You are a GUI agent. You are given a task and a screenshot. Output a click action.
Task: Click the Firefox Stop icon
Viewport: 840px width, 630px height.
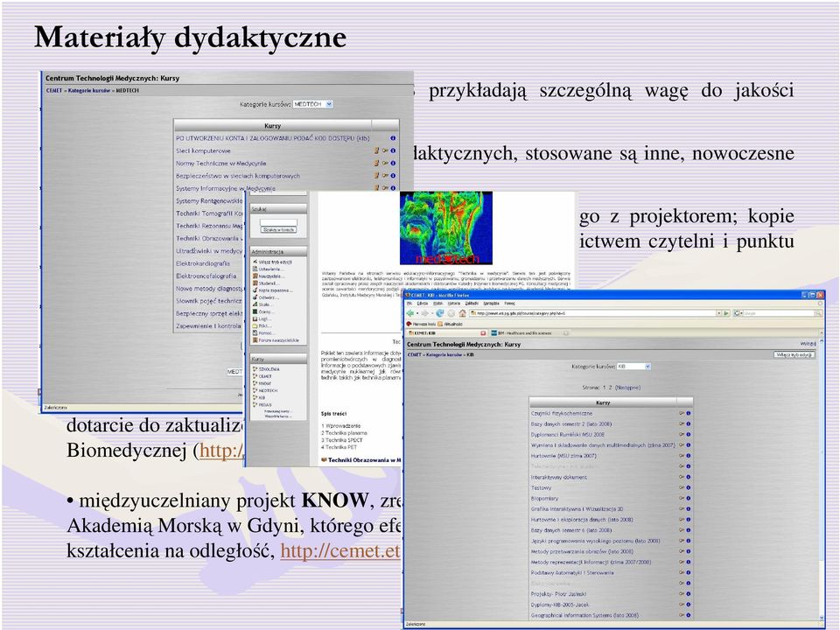point(451,313)
